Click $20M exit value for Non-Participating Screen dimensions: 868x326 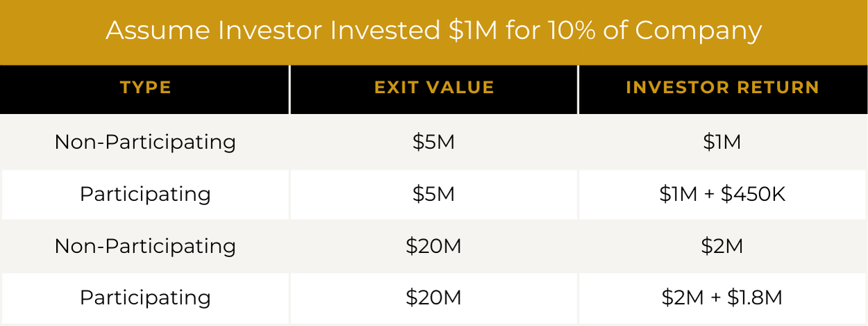pyautogui.click(x=433, y=246)
